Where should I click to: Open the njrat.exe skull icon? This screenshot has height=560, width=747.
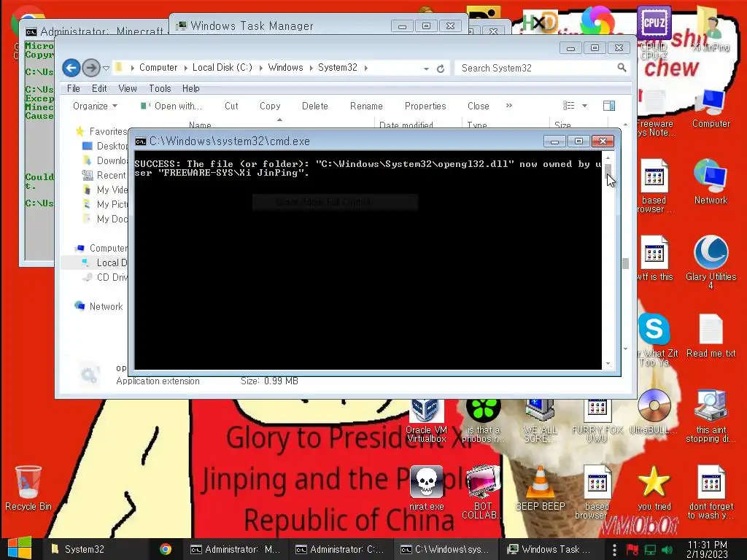[426, 488]
